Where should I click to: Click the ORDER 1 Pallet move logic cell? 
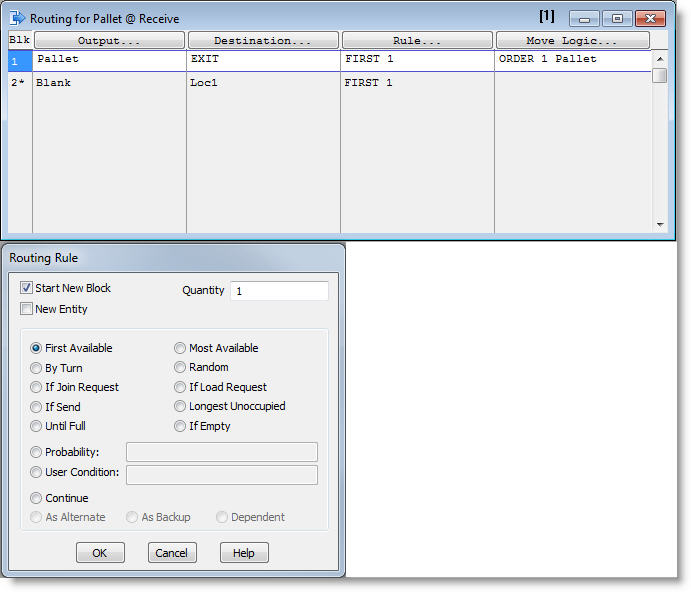point(572,61)
